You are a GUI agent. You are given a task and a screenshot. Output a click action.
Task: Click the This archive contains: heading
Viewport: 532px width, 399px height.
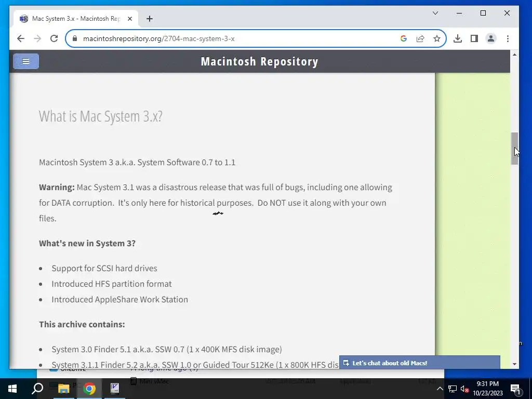82,324
